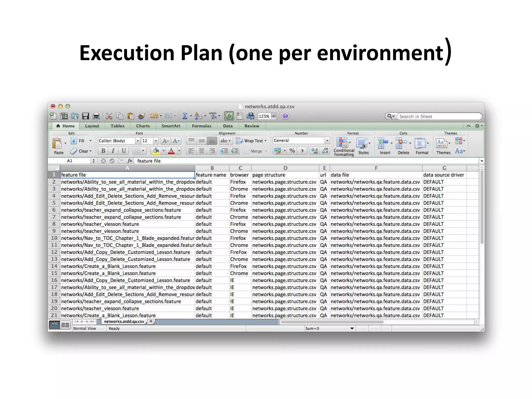Click the AutoSum sigma icon
This screenshot has height=399, width=532.
185,116
